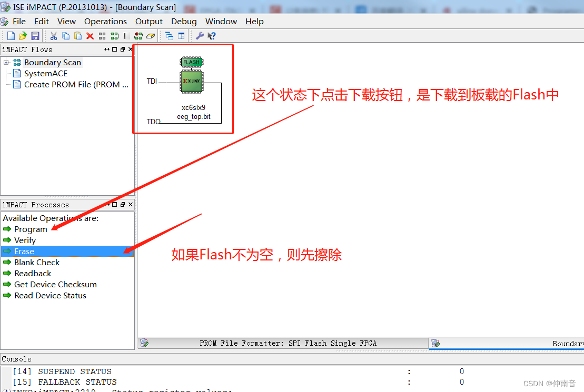The image size is (584, 392).
Task: Run Get Device Checksum operation
Action: coord(55,285)
